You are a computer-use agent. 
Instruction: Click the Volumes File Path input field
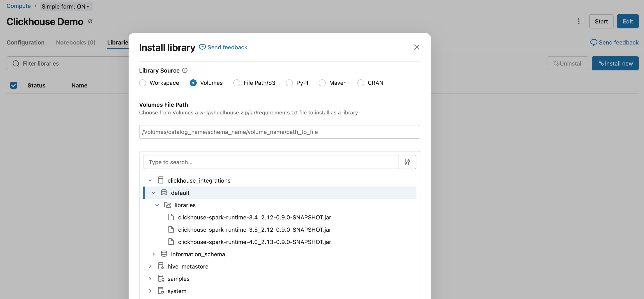[x=279, y=132]
